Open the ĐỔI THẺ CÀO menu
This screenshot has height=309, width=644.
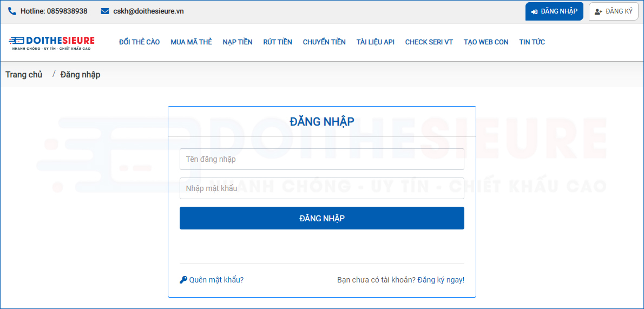click(139, 42)
